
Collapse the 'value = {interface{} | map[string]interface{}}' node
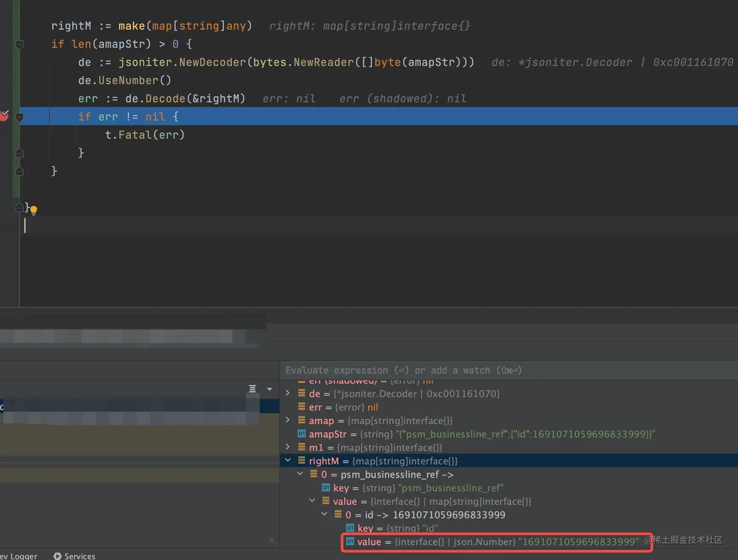312,501
